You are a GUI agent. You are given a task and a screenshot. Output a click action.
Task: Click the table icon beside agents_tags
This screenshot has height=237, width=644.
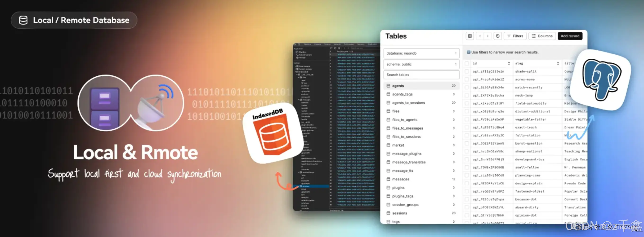coord(388,94)
